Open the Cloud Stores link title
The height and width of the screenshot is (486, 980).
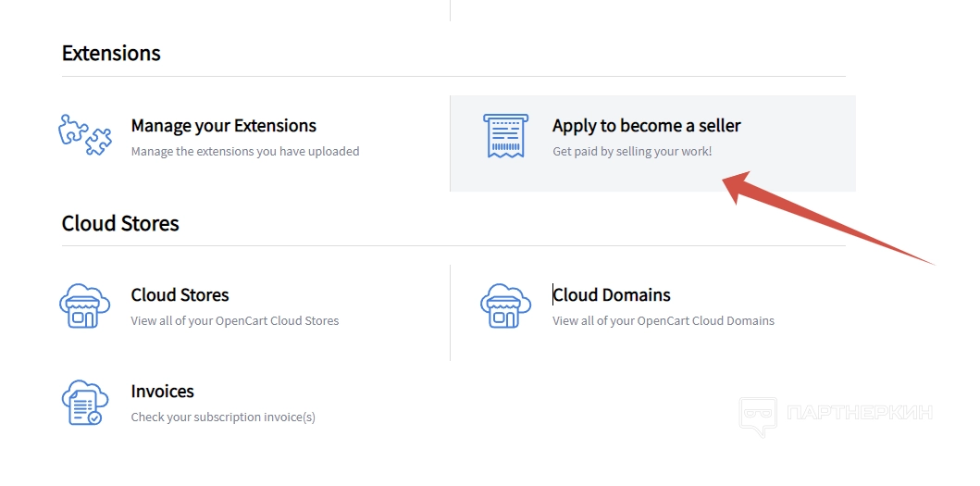click(180, 295)
